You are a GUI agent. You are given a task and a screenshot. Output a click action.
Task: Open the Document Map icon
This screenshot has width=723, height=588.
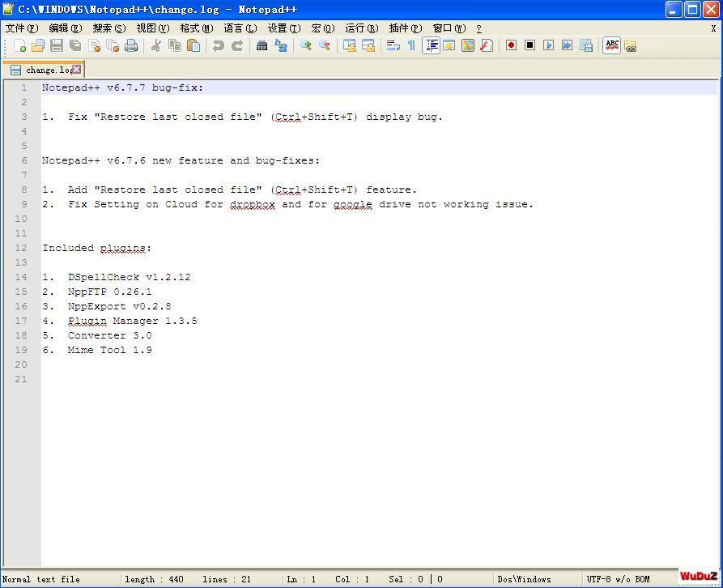tap(468, 45)
